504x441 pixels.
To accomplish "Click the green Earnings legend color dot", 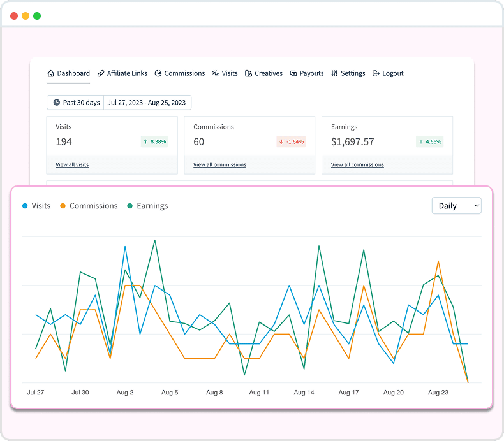I will point(130,206).
